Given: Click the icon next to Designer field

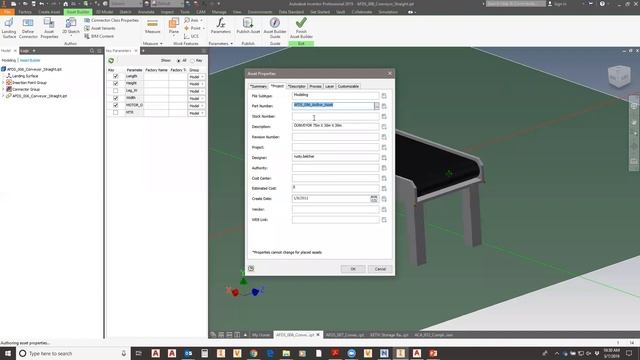Looking at the screenshot, I should coord(384,158).
